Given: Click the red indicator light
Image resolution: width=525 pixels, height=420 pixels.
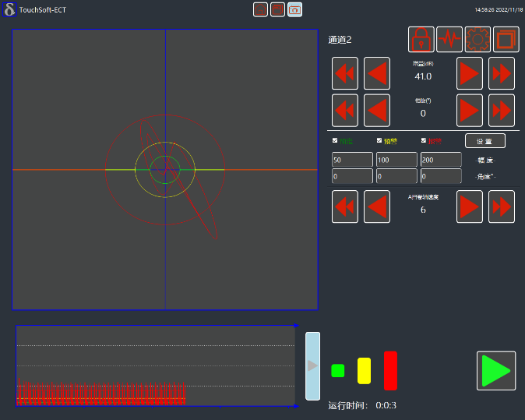Looking at the screenshot, I should click(390, 371).
